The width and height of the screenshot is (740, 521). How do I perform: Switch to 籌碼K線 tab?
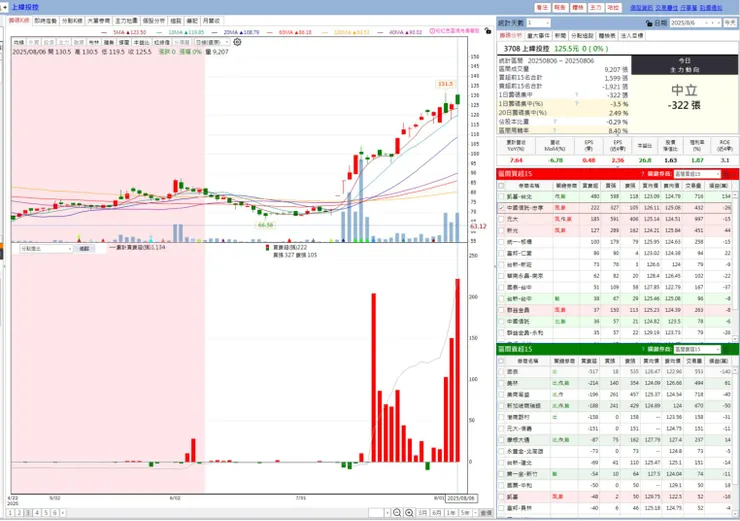19,21
